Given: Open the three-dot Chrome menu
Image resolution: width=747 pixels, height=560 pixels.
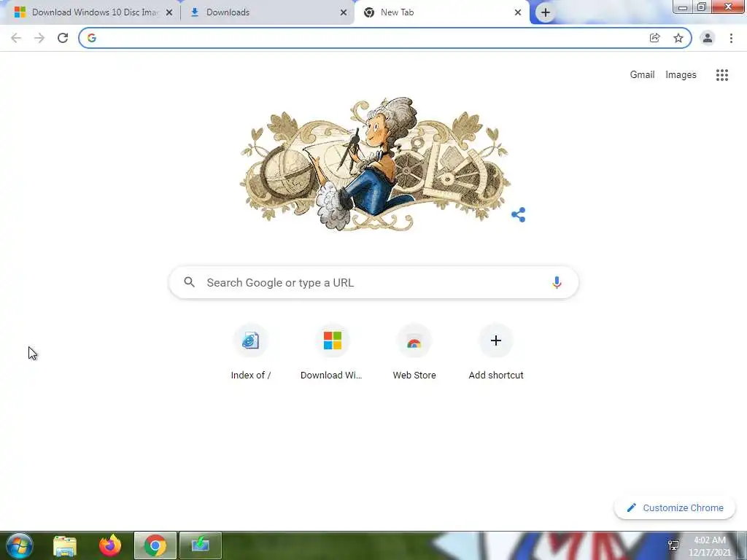Looking at the screenshot, I should pos(731,38).
